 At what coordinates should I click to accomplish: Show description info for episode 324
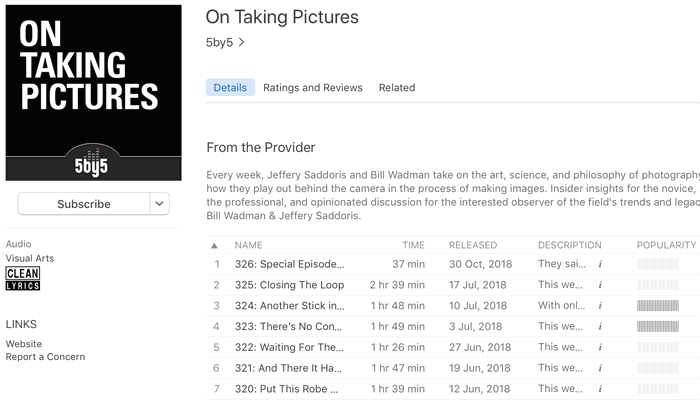coord(600,306)
